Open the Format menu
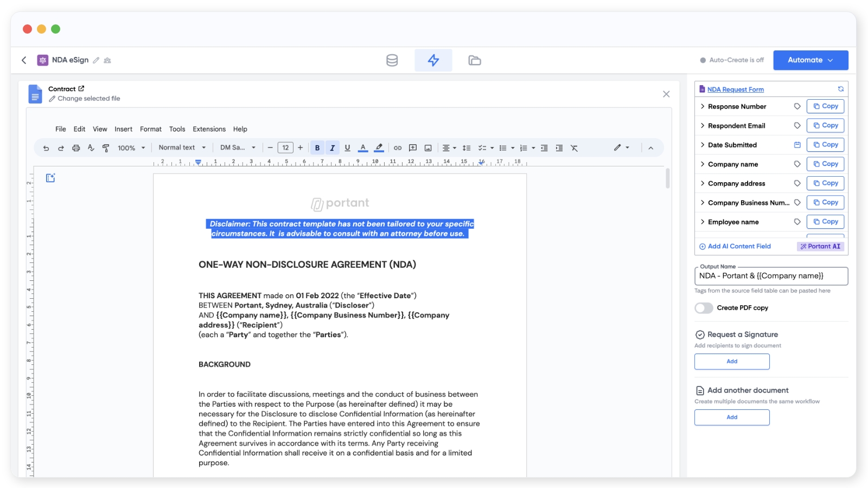 click(150, 129)
